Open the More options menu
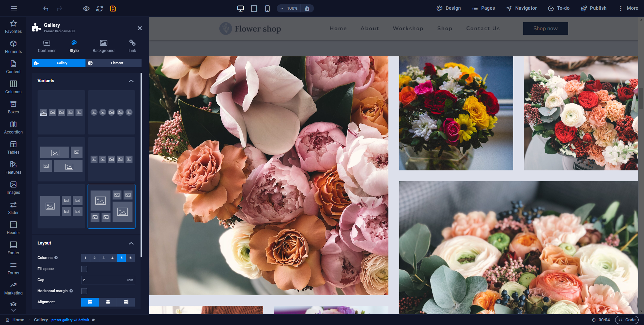644x325 pixels. tap(628, 8)
